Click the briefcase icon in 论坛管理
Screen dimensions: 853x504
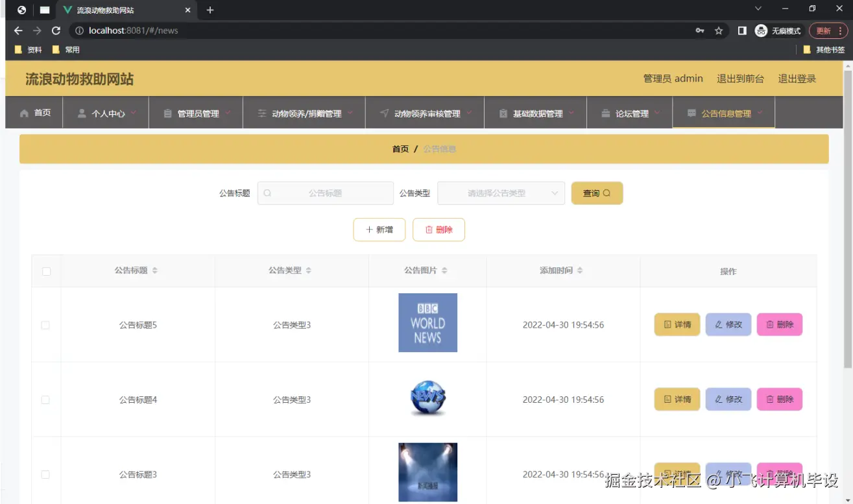click(605, 114)
